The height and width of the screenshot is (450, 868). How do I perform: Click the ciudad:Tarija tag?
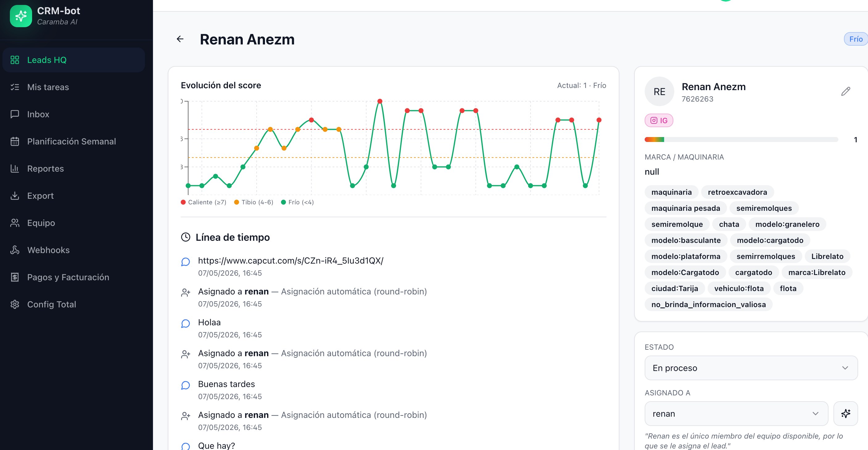click(675, 289)
